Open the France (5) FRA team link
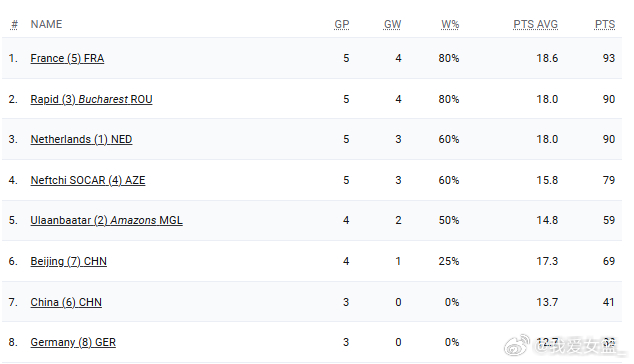Viewport: 634px width, 364px height. tap(67, 58)
